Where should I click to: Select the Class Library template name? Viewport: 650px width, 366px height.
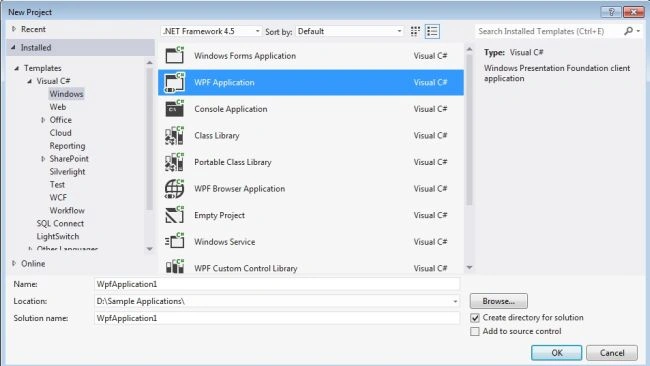click(217, 136)
